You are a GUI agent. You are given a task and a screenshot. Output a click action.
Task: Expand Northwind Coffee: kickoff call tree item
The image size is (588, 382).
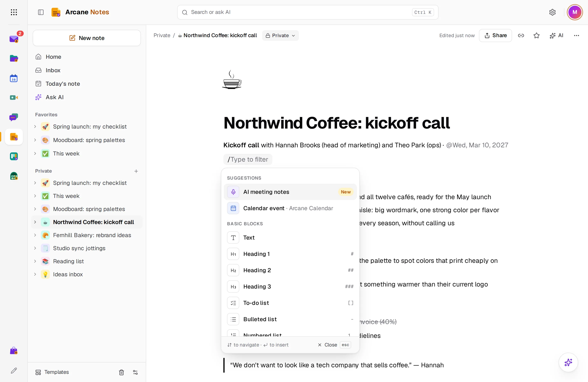[x=35, y=222]
